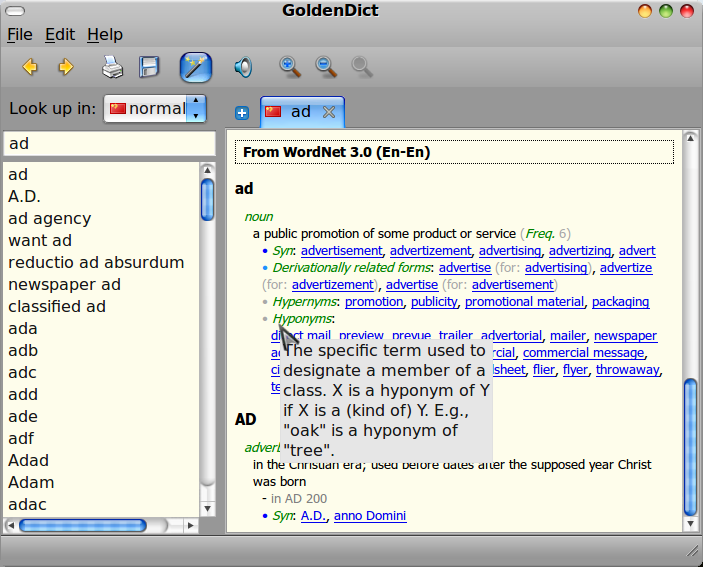Viewport: 703px width, 567px height.
Task: Click the word list vertical scrollbar thumb
Action: tap(207, 199)
